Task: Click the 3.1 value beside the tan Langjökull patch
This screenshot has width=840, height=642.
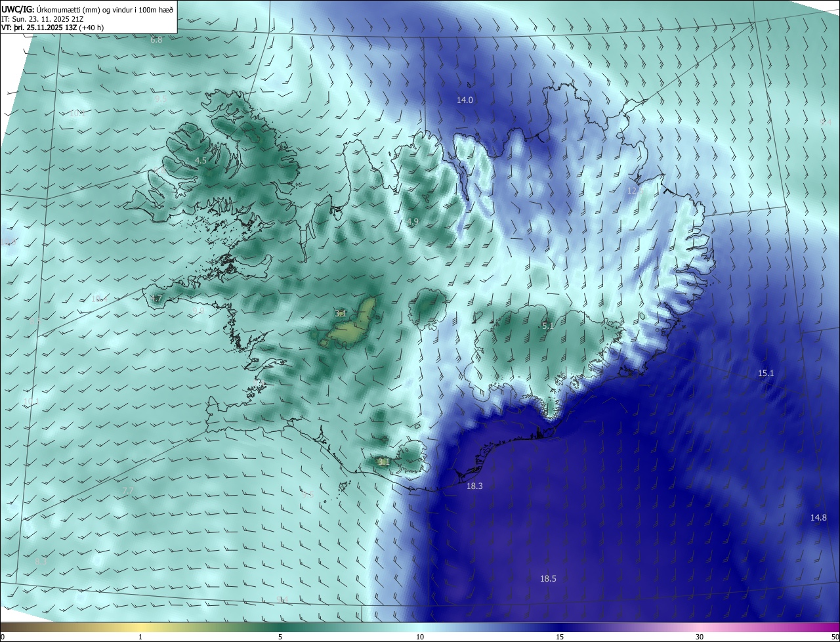Action: [x=341, y=313]
